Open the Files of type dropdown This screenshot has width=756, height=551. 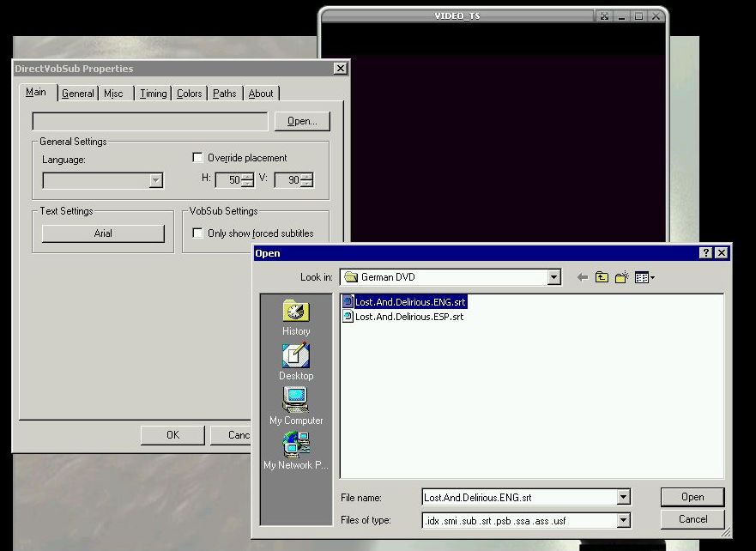623,519
